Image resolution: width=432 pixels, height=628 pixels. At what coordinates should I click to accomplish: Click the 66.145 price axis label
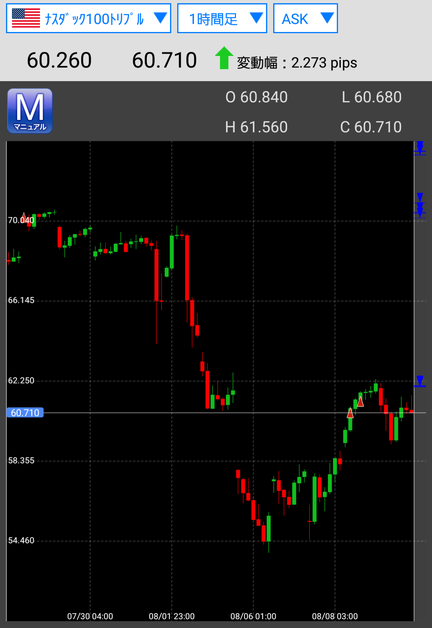(x=21, y=300)
